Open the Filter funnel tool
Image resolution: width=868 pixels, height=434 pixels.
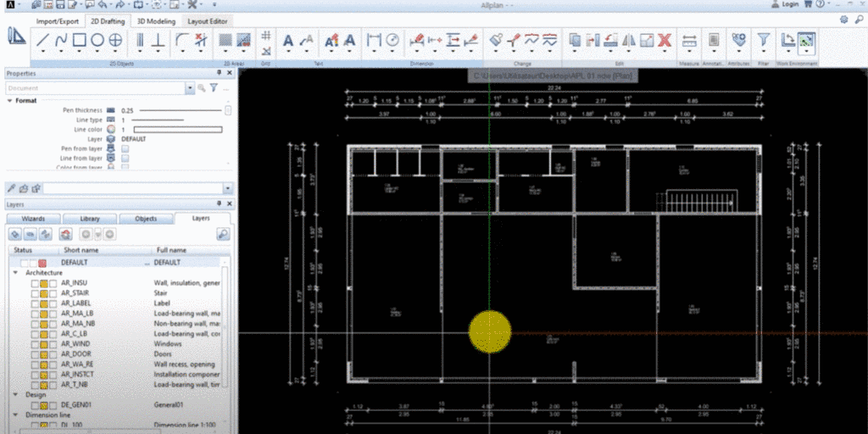pos(764,40)
